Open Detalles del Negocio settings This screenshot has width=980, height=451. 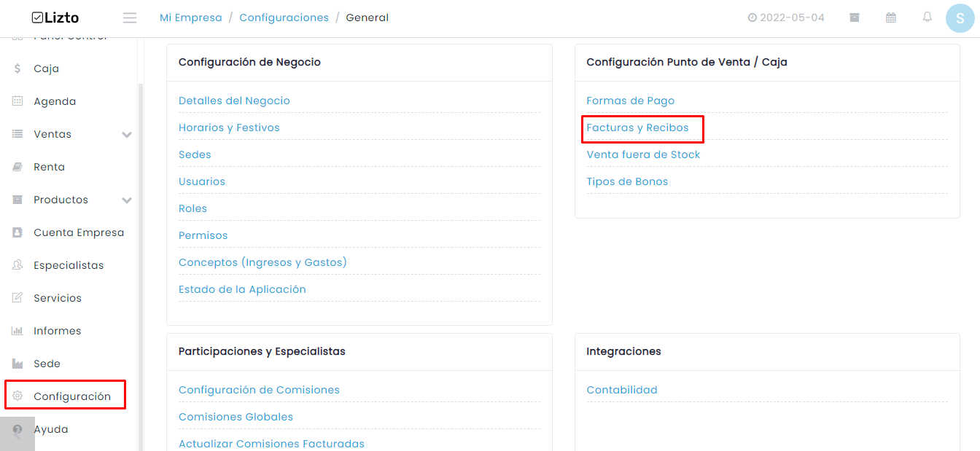point(234,101)
